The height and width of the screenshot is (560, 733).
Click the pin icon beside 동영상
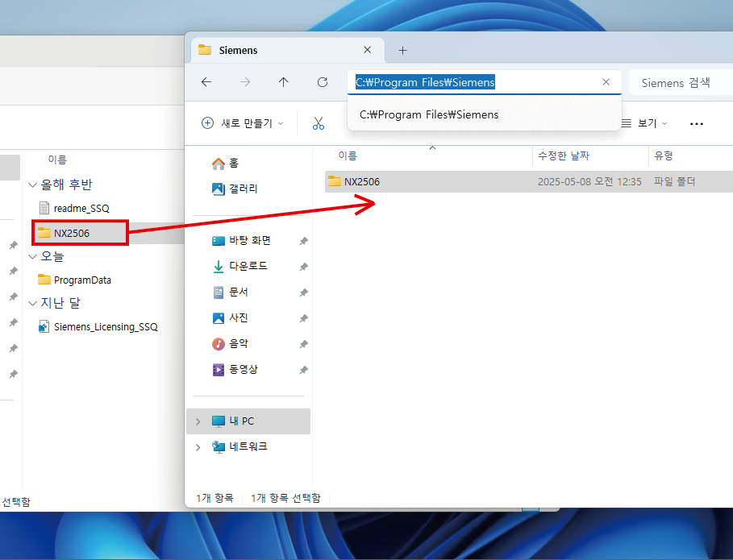[303, 370]
